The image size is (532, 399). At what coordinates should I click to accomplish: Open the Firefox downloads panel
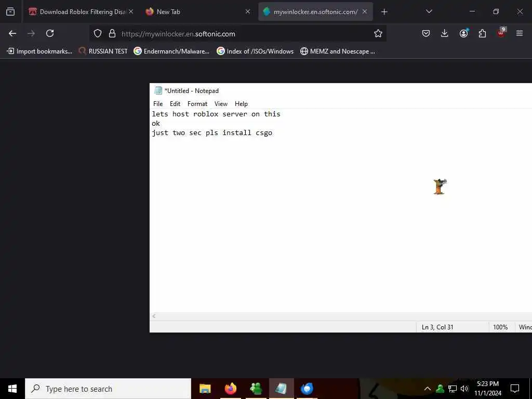[x=445, y=33]
